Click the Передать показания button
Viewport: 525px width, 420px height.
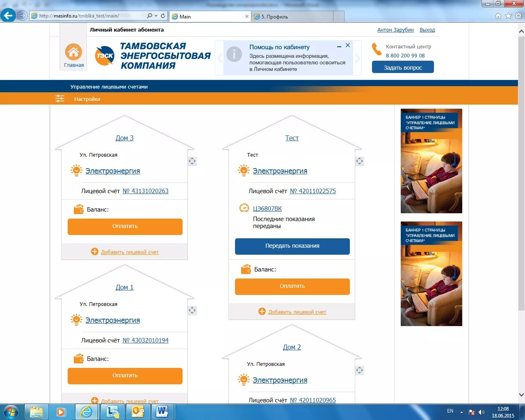pyautogui.click(x=292, y=246)
